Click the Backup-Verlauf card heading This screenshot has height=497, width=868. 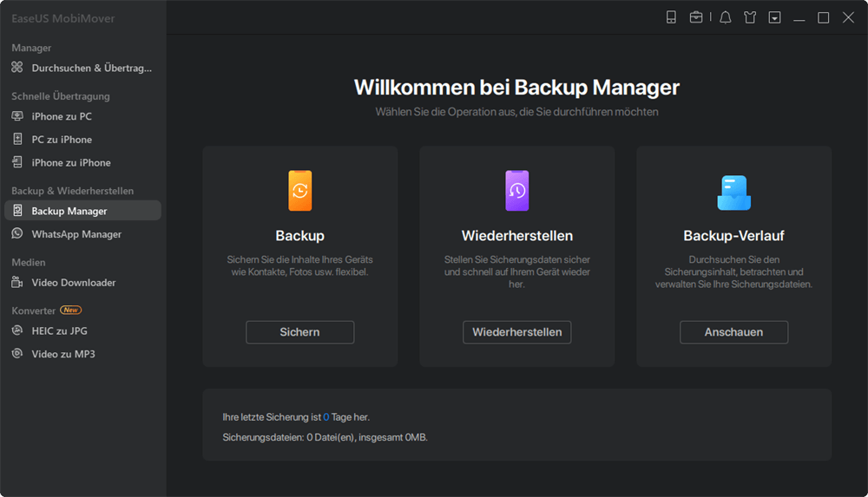pyautogui.click(x=734, y=236)
